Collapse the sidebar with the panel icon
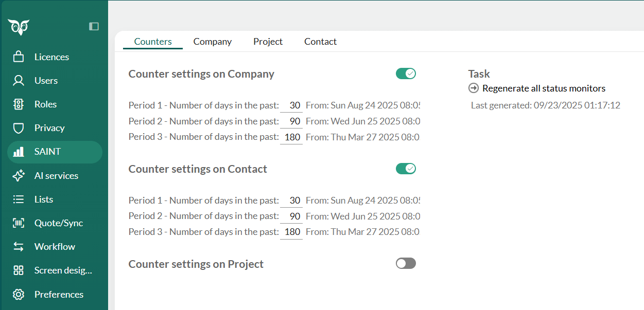This screenshot has height=310, width=644. 94,26
